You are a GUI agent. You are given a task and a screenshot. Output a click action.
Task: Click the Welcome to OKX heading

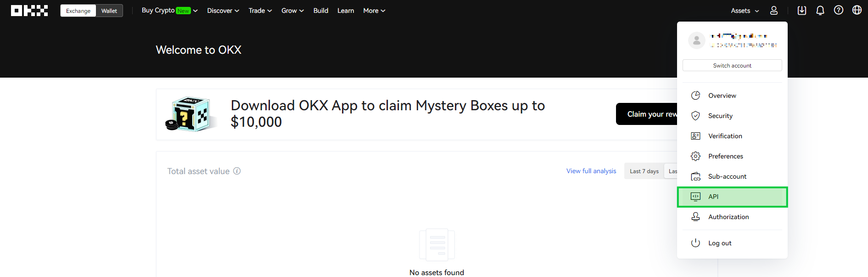pyautogui.click(x=198, y=50)
